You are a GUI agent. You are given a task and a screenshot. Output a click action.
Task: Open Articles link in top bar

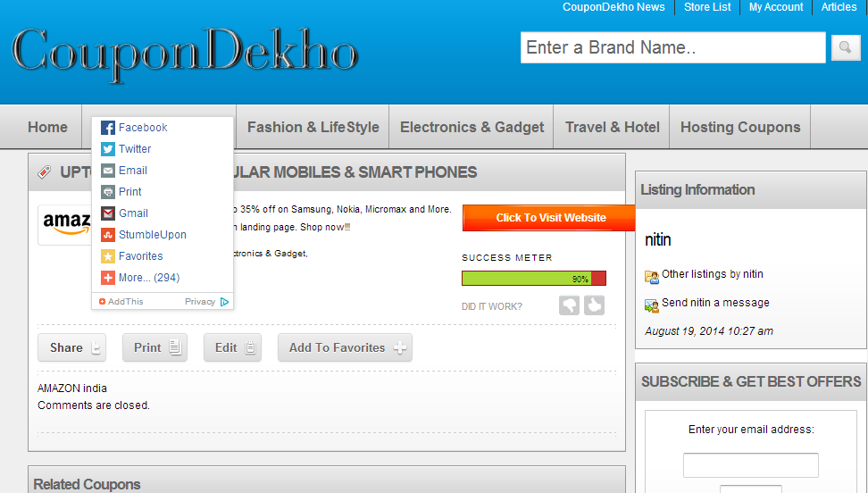click(839, 7)
